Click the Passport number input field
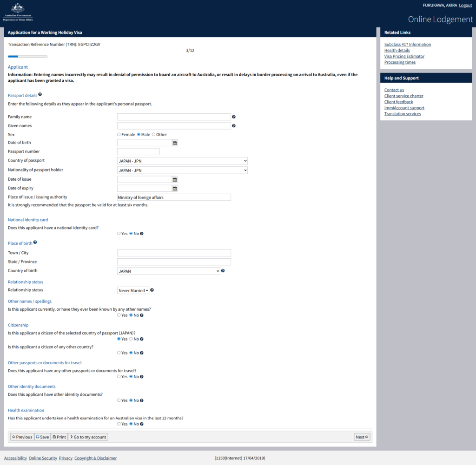 click(x=139, y=151)
